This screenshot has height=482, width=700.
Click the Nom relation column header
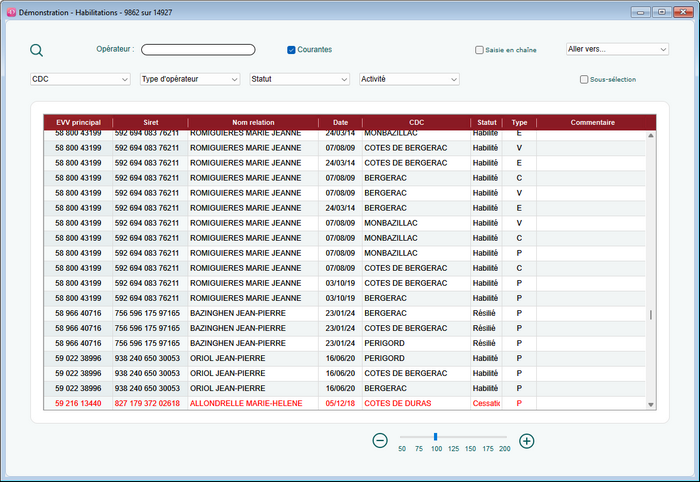(252, 122)
